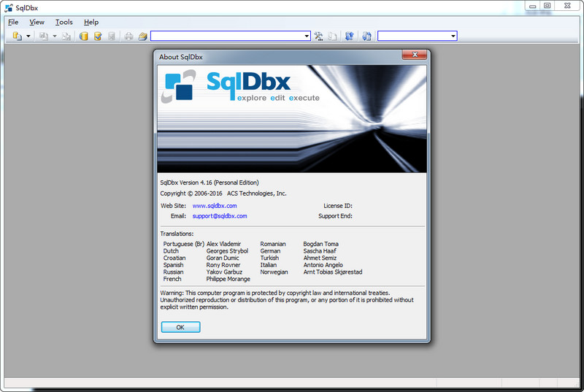Click translator name 'Georges Strybol'
The width and height of the screenshot is (584, 392).
click(227, 251)
